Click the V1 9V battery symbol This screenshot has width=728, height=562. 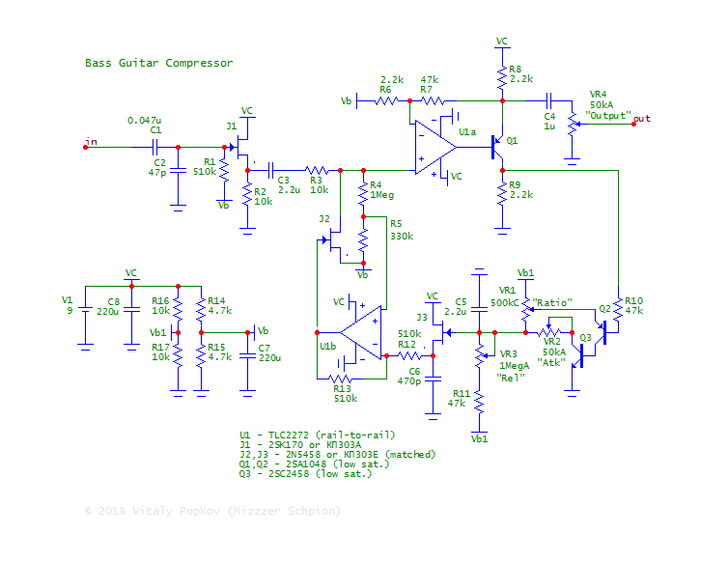(x=85, y=319)
